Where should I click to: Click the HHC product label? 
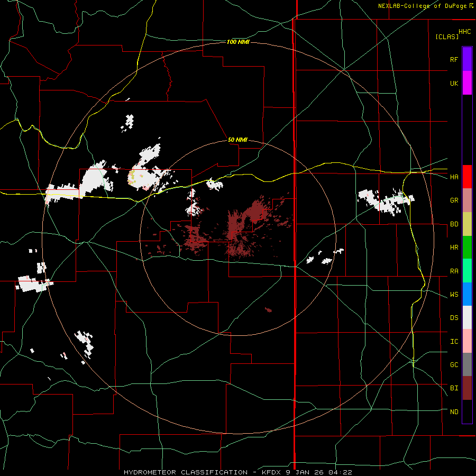point(465,32)
